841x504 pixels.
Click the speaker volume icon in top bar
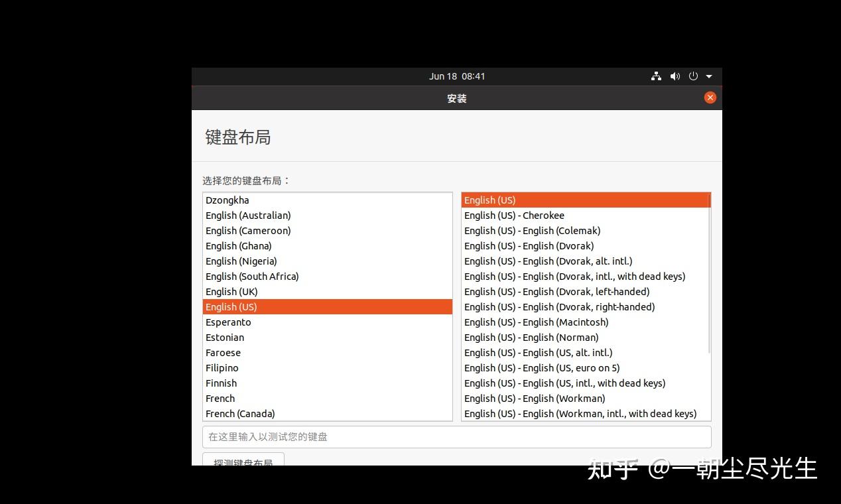pyautogui.click(x=675, y=76)
